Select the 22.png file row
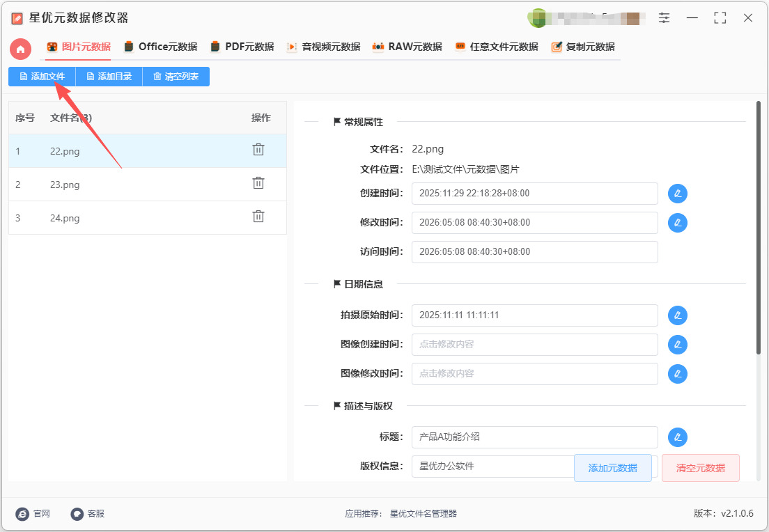The height and width of the screenshot is (532, 769). click(148, 151)
